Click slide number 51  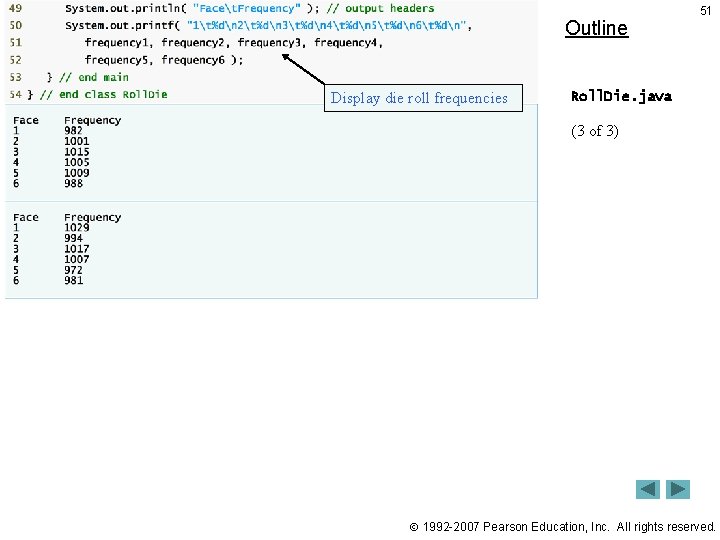705,11
